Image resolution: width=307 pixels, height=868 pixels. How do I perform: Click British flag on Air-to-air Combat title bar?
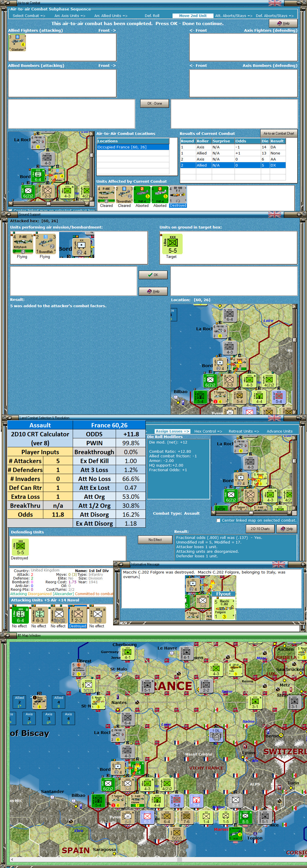[275, 3]
